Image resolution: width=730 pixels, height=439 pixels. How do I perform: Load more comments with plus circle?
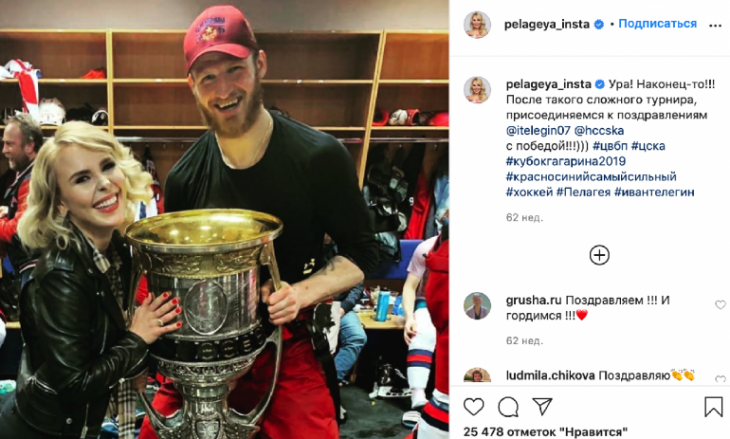599,255
